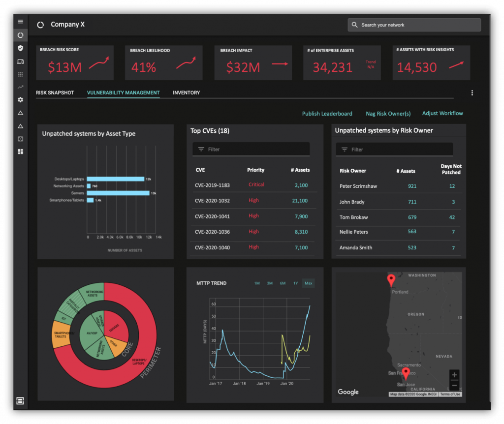This screenshot has height=424, width=504.
Task: Click Assets With Risk Insights trend arrow
Action: click(456, 65)
